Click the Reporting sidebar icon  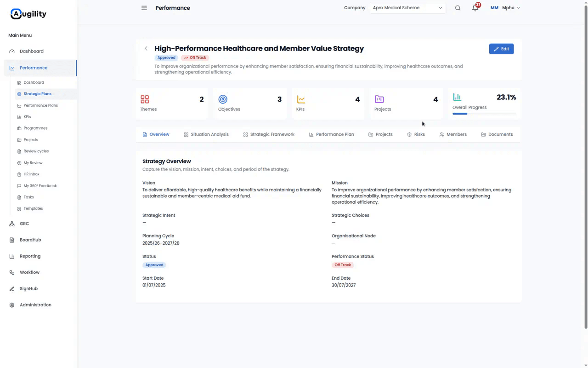coord(12,256)
